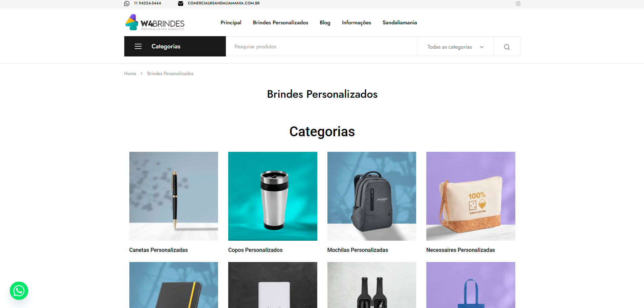Go to the Principal page
The width and height of the screenshot is (644, 308).
click(231, 23)
